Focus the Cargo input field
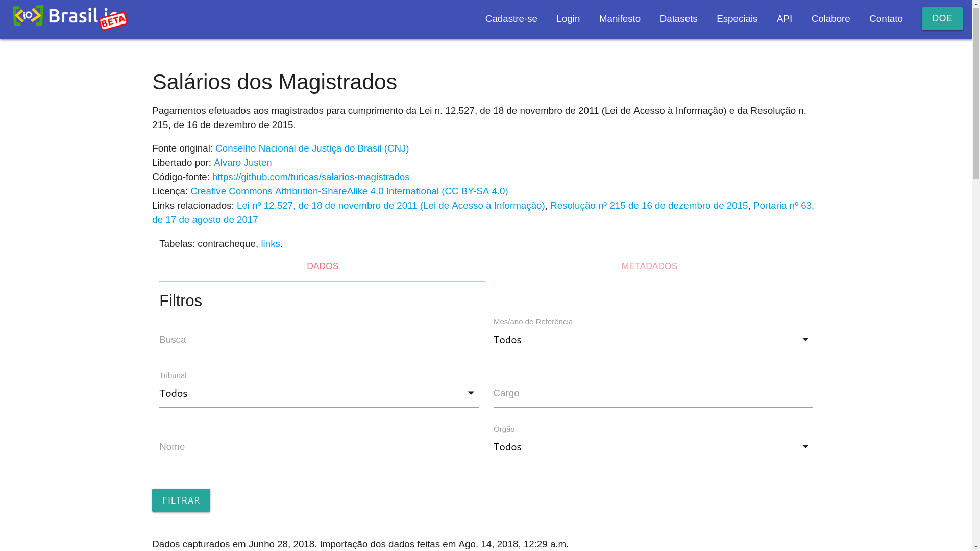The width and height of the screenshot is (980, 551). [x=652, y=394]
